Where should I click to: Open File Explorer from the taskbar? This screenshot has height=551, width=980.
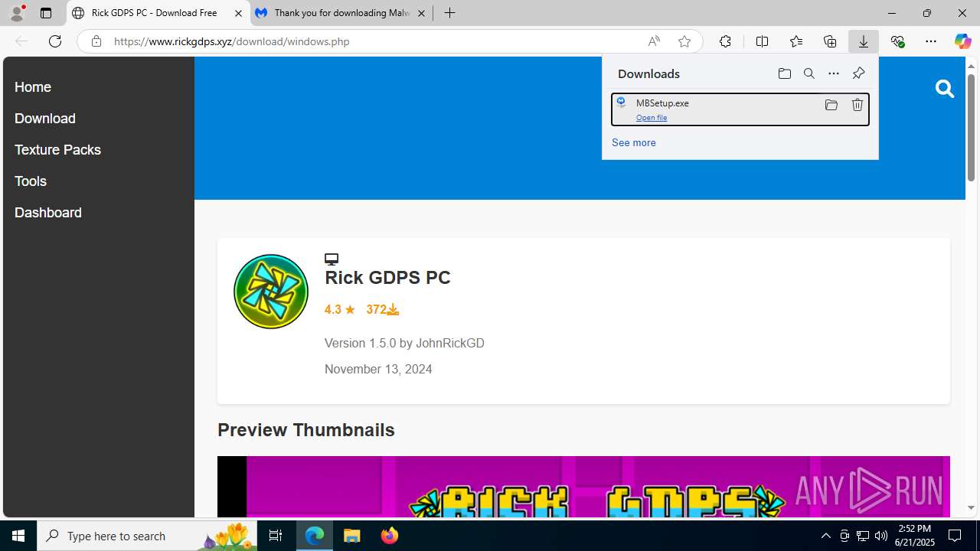click(352, 536)
